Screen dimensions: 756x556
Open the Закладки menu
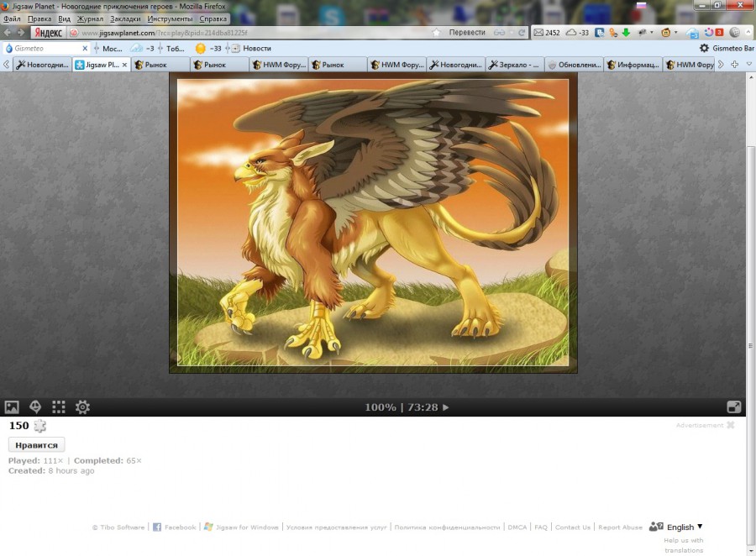(125, 18)
